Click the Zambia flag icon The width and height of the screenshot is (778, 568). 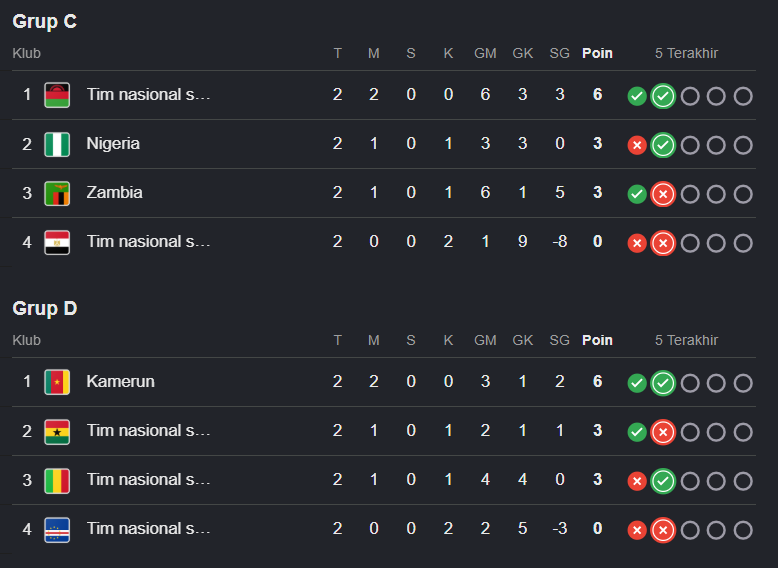click(x=57, y=193)
